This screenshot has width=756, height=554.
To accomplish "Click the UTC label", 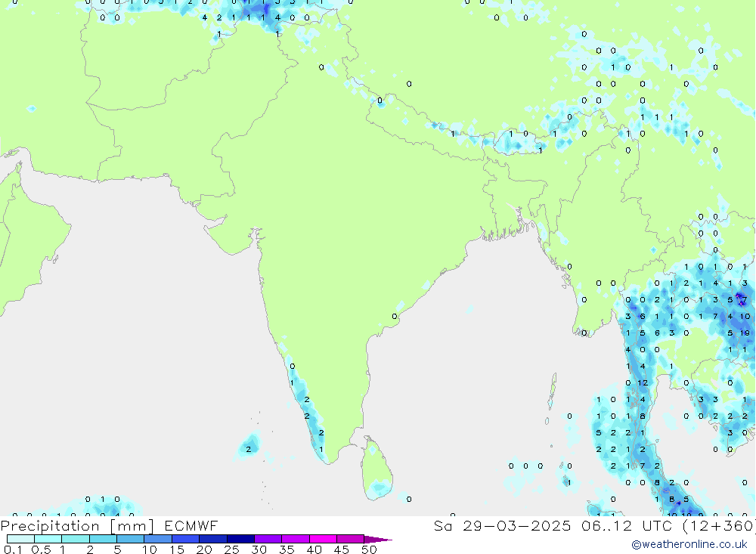I will [x=657, y=525].
